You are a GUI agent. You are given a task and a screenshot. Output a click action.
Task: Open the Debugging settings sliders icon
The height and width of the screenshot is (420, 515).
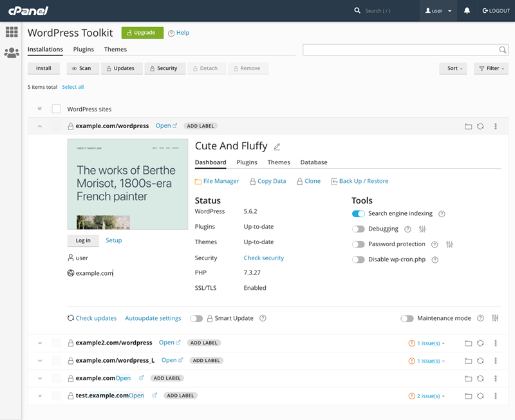[x=422, y=229]
